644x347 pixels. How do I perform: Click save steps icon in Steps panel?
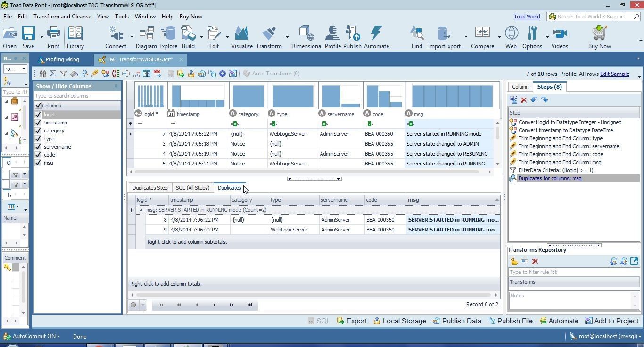[513, 100]
